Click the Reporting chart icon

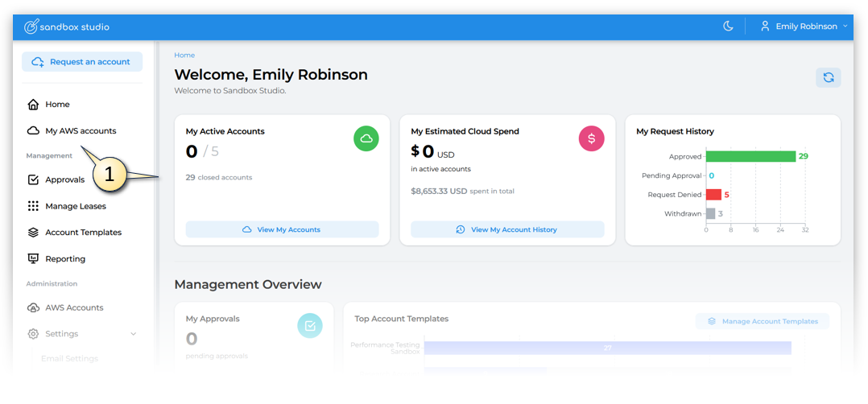coord(33,259)
